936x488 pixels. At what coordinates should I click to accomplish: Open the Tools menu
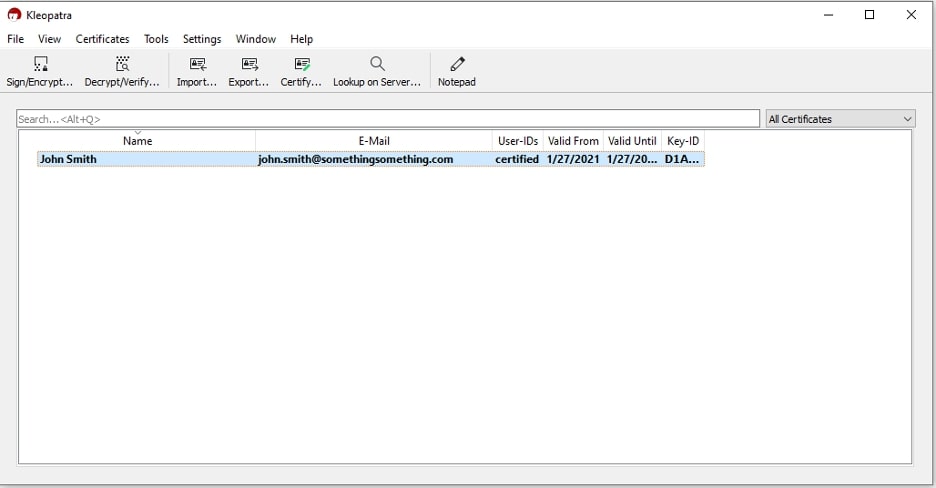pyautogui.click(x=156, y=39)
